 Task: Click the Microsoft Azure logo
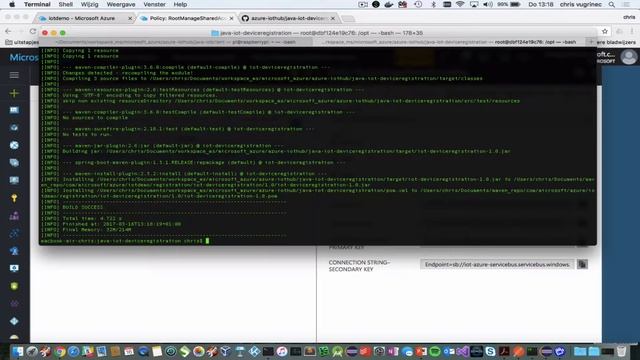pyautogui.click(x=24, y=58)
